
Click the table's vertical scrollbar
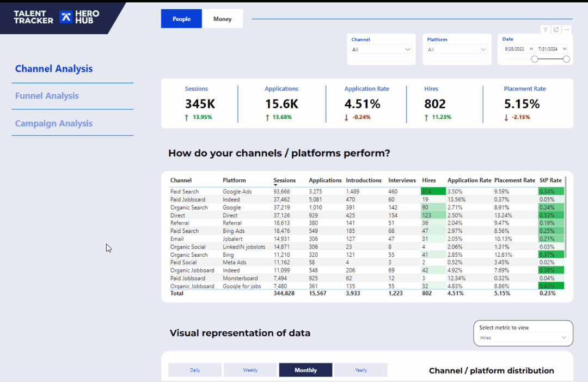pos(566,218)
